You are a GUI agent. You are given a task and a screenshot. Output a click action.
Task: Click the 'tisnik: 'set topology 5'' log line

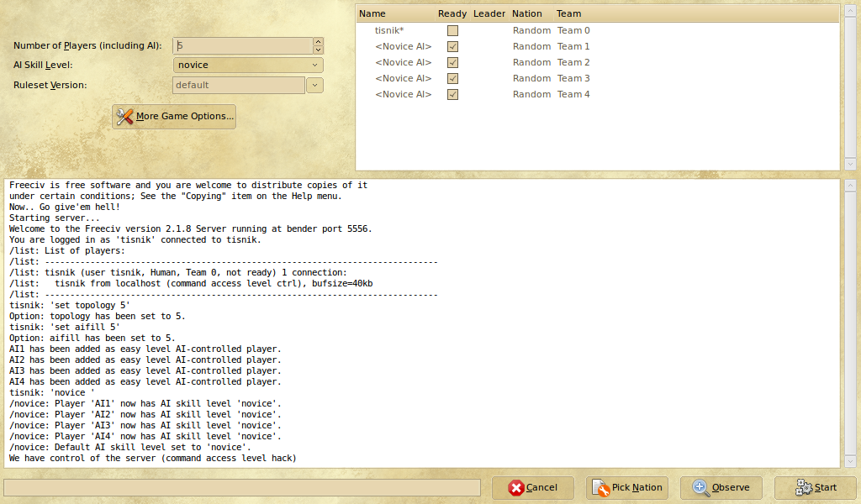70,306
